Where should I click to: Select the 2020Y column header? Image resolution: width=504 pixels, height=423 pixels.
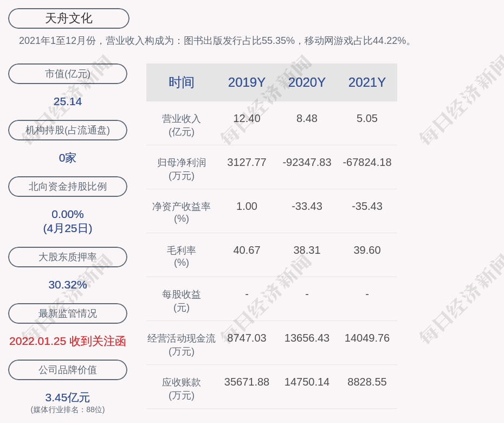pos(307,82)
